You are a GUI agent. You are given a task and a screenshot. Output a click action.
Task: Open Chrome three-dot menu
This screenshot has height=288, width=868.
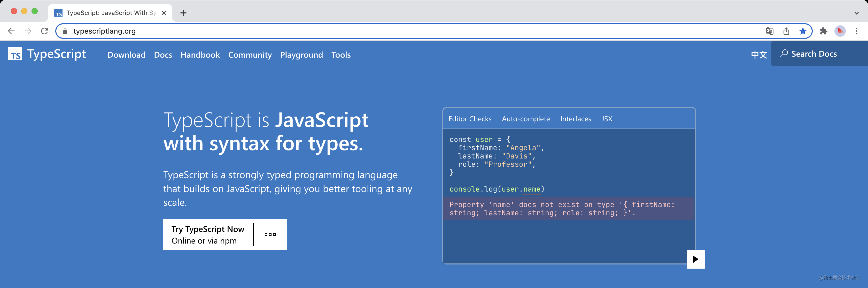[x=857, y=31]
